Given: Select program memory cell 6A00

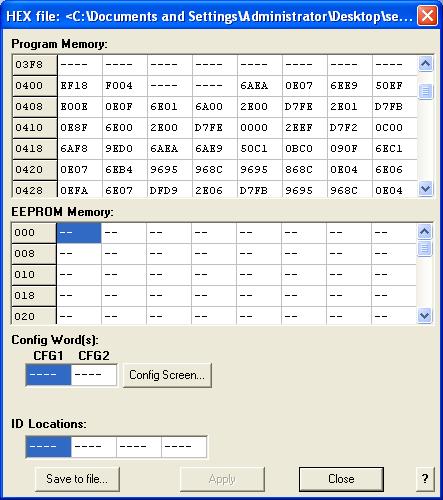Looking at the screenshot, I should [215, 107].
